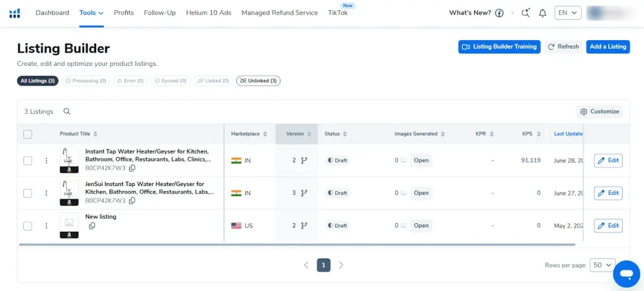
Task: Open images for JenSui listing
Action: (421, 193)
